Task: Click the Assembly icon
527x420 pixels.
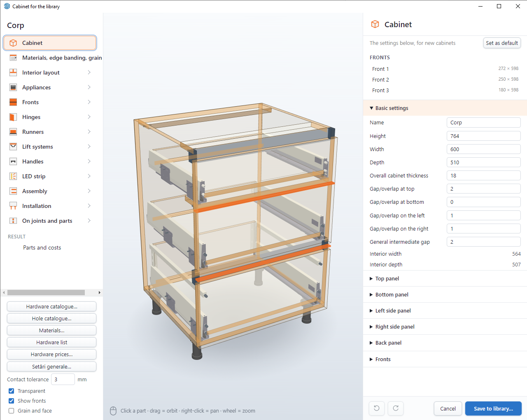Action: pyautogui.click(x=13, y=191)
